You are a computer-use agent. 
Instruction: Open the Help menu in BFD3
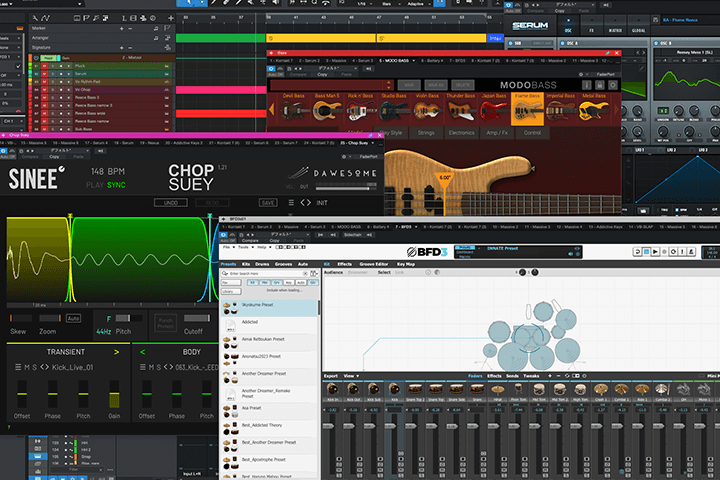click(x=262, y=247)
